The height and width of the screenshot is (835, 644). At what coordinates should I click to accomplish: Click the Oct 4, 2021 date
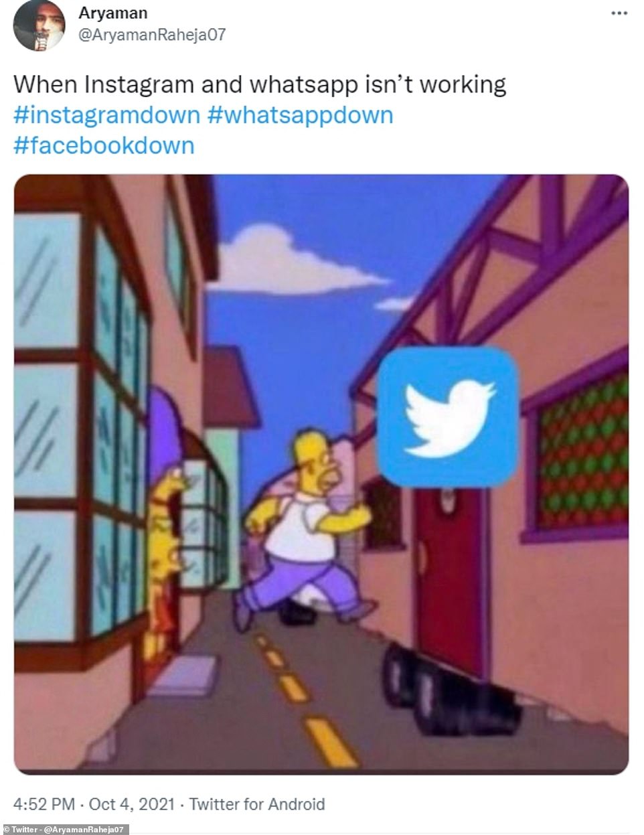pyautogui.click(x=131, y=804)
